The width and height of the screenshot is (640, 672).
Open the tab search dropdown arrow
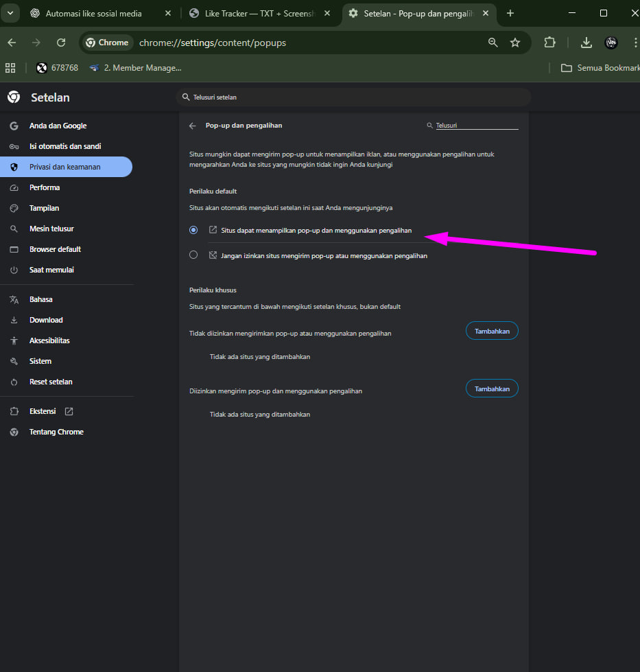(x=10, y=13)
